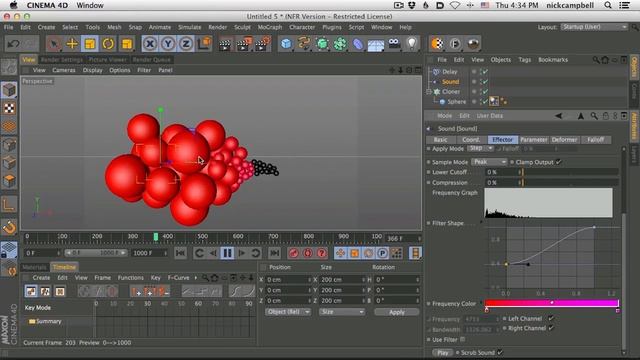
Task: Activate the Rotate tool icon
Action: pos(108,44)
